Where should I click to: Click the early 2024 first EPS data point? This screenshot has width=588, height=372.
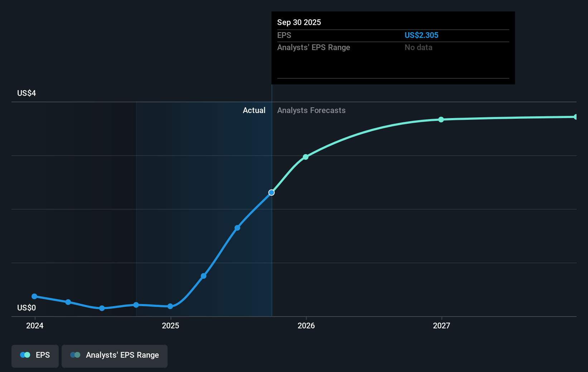click(34, 296)
